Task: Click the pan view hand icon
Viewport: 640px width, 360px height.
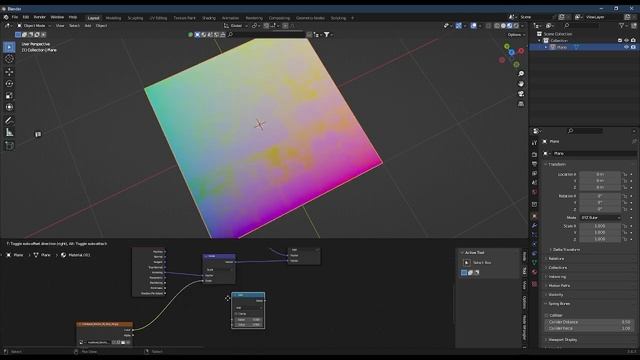Action: tap(521, 84)
